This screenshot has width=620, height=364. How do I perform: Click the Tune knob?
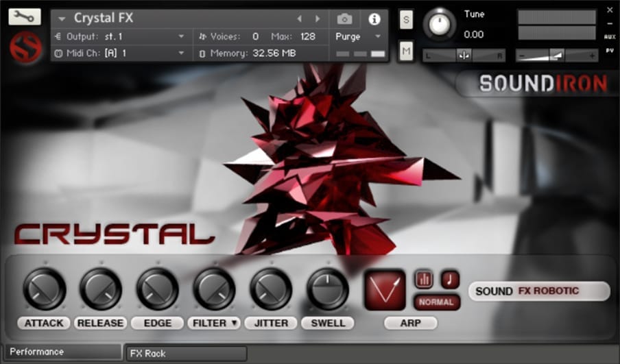click(x=440, y=24)
